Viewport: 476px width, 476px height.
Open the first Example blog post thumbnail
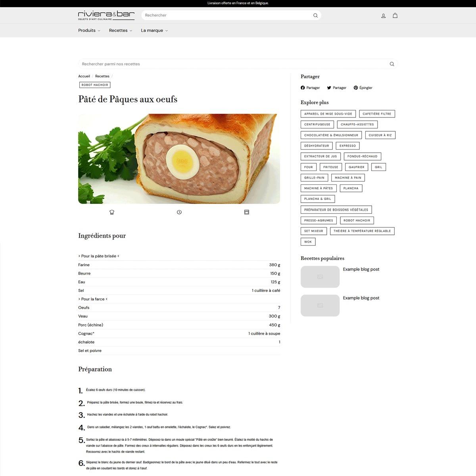click(x=320, y=277)
